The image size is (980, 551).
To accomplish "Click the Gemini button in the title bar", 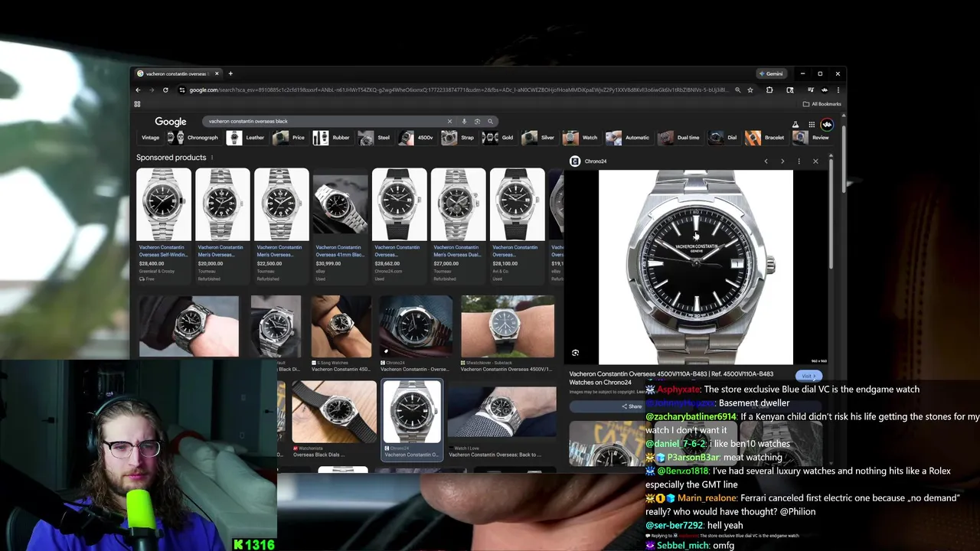I will click(x=772, y=73).
